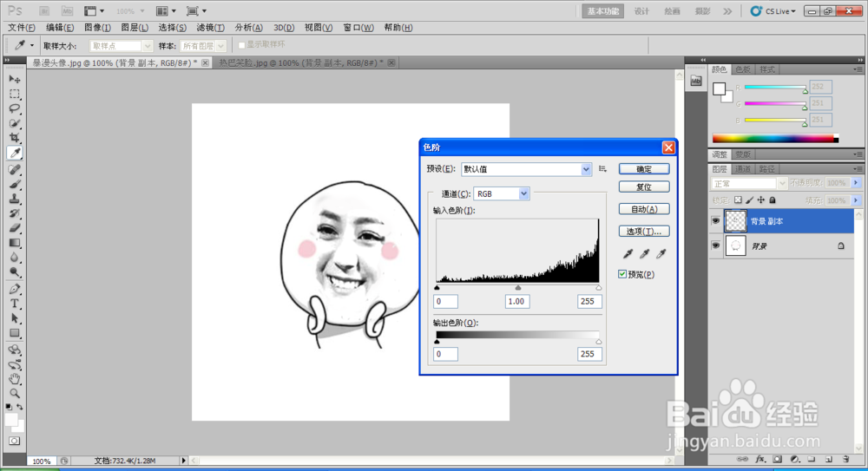Open the 不透明度 opacity arrow

856,183
